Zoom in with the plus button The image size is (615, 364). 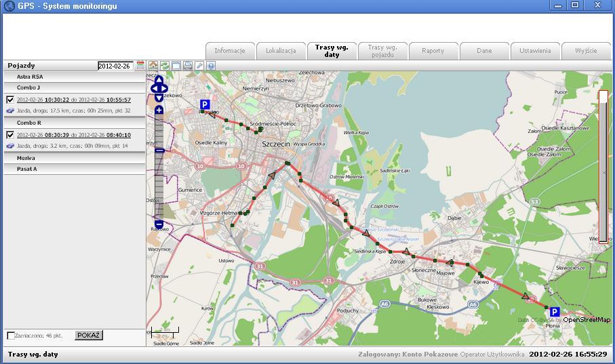point(159,110)
